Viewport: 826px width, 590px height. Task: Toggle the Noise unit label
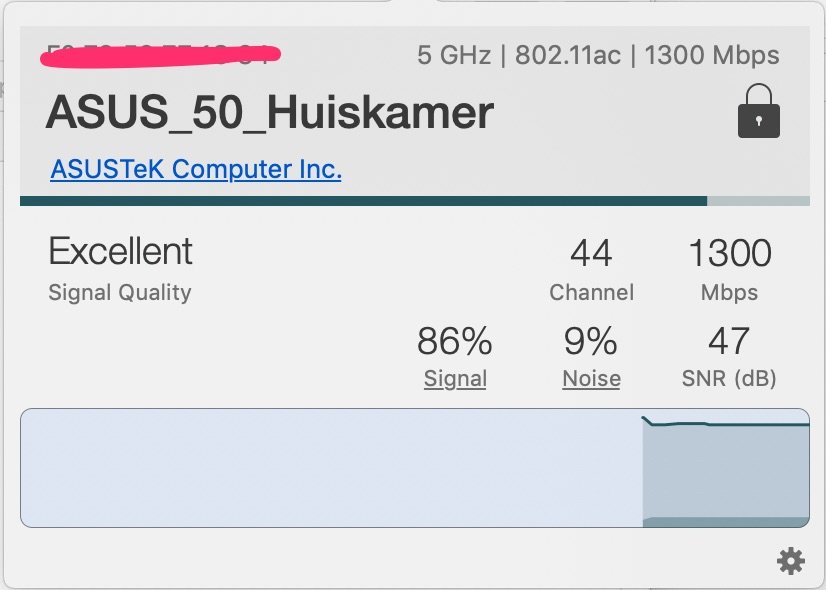tap(591, 379)
